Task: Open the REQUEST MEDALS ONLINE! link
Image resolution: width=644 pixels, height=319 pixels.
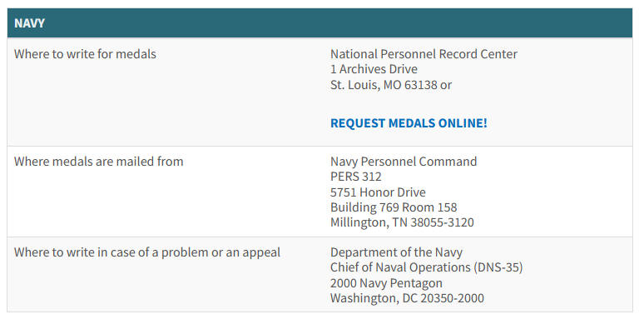Action: point(409,123)
